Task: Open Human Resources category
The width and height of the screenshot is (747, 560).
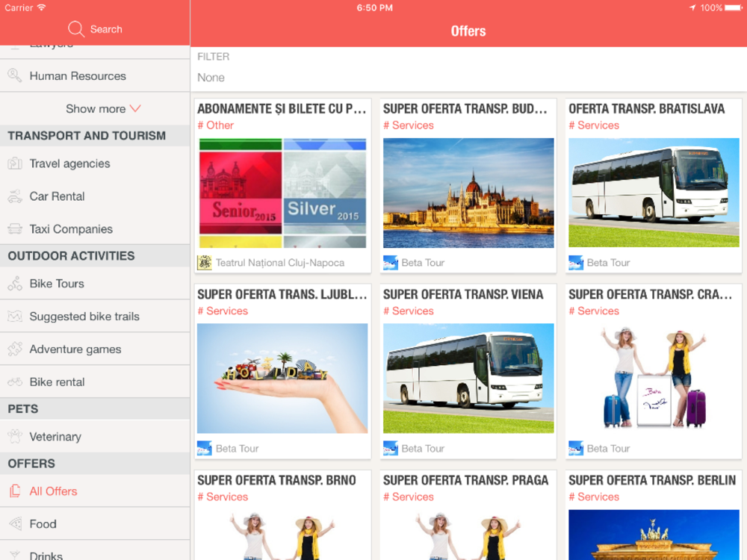Action: (x=96, y=75)
